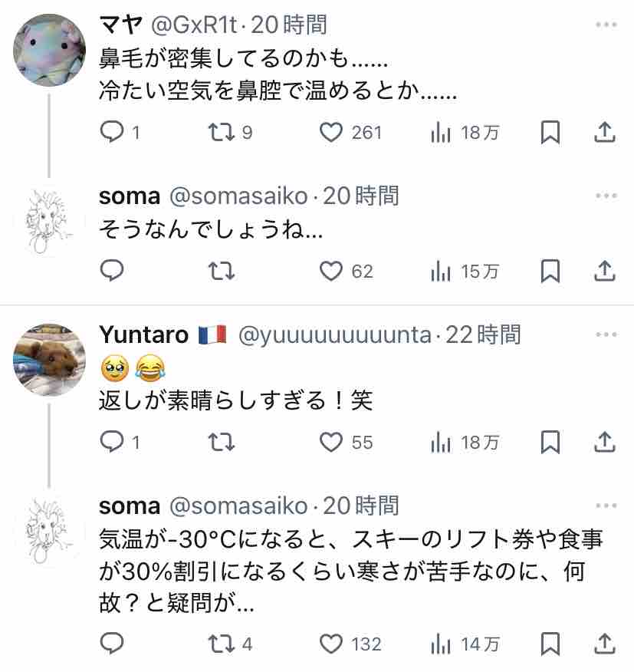Open the soma username on the -30°C tweet
This screenshot has width=634, height=672.
coord(130,506)
